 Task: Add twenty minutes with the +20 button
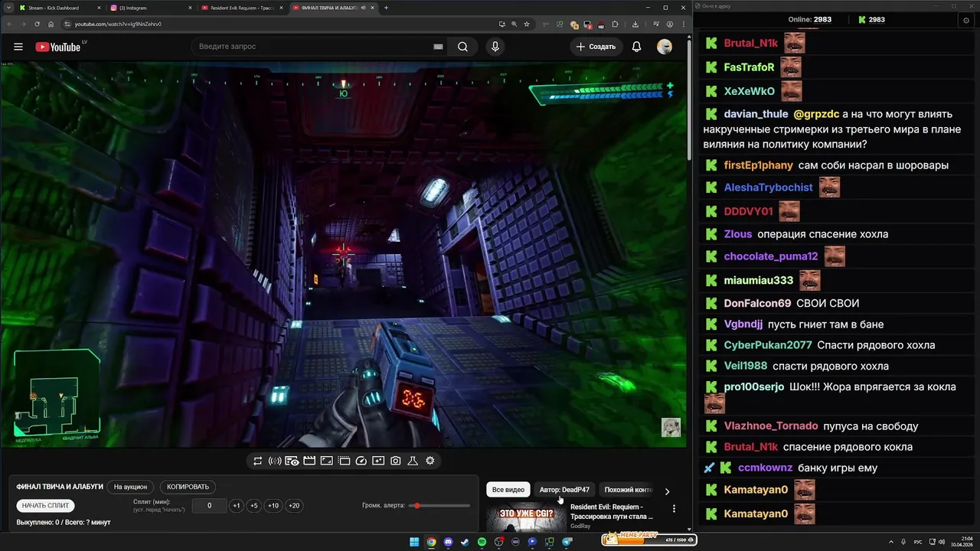coord(294,506)
